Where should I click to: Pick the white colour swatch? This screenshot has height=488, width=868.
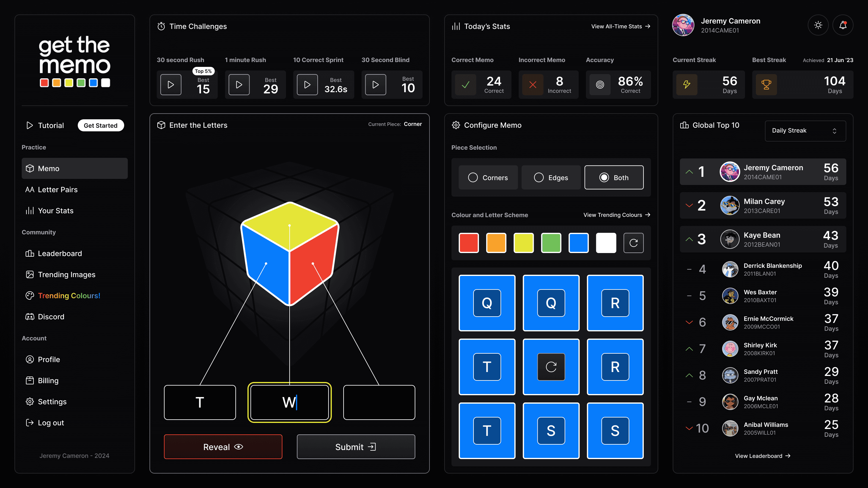pyautogui.click(x=606, y=243)
